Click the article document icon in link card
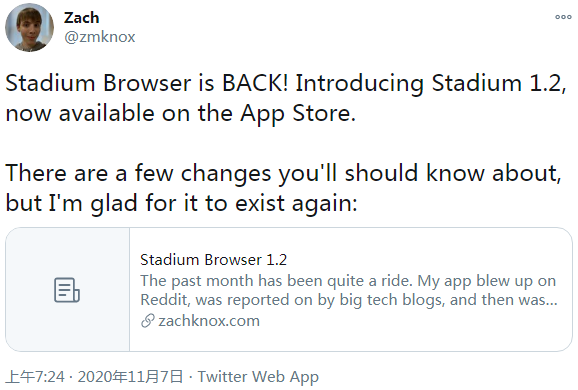This screenshot has height=390, width=578. coord(67,290)
